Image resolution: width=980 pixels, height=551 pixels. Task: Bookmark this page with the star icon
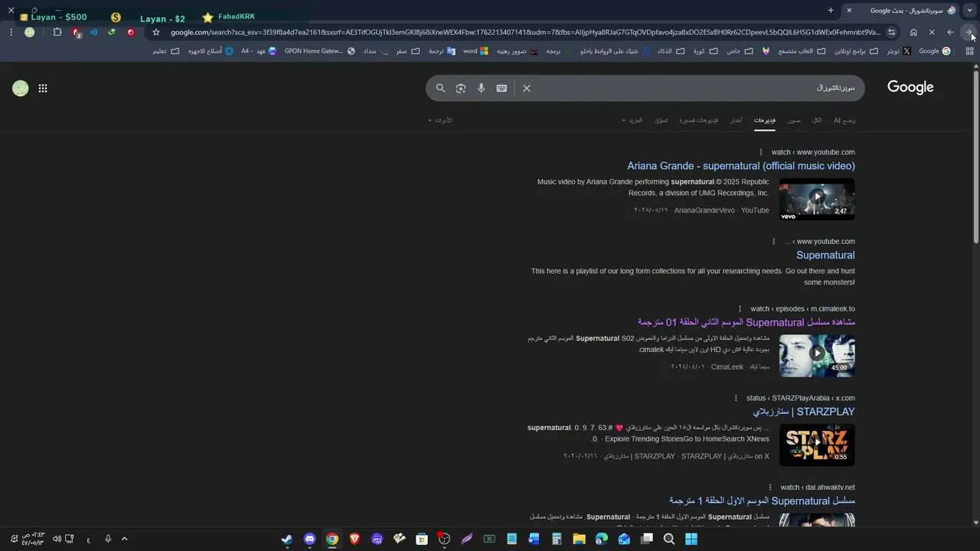tap(156, 32)
